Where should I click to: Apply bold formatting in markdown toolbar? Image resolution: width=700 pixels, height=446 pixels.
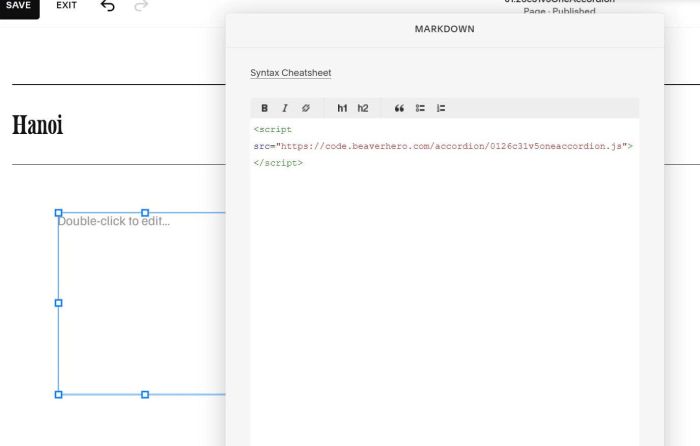[265, 108]
